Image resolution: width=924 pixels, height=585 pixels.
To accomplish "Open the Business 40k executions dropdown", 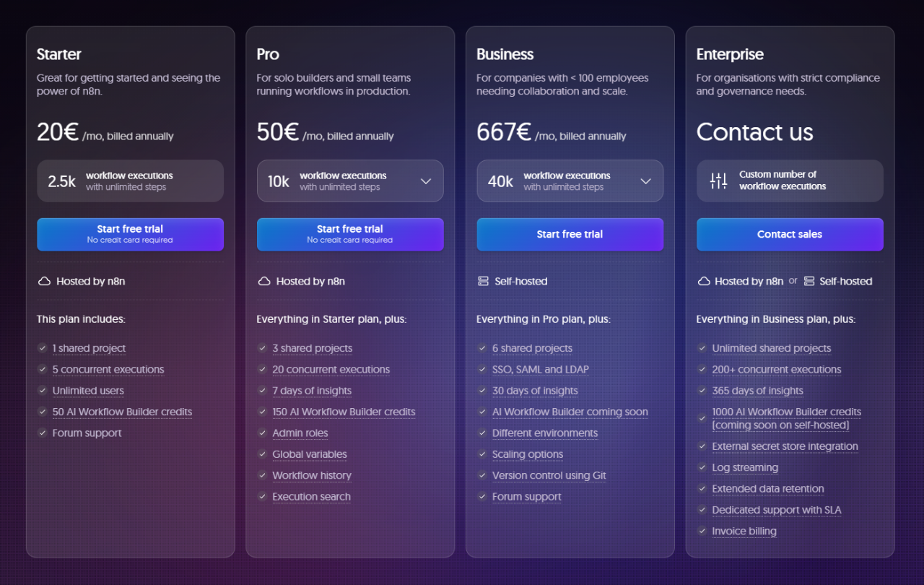I will pos(645,181).
